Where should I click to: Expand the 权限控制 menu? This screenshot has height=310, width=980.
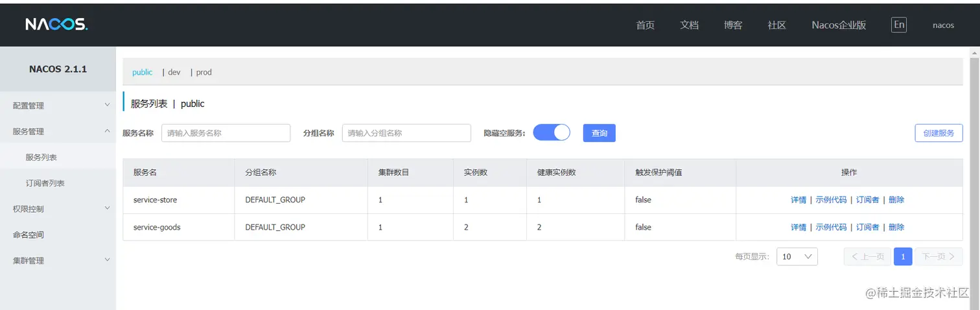[57, 209]
